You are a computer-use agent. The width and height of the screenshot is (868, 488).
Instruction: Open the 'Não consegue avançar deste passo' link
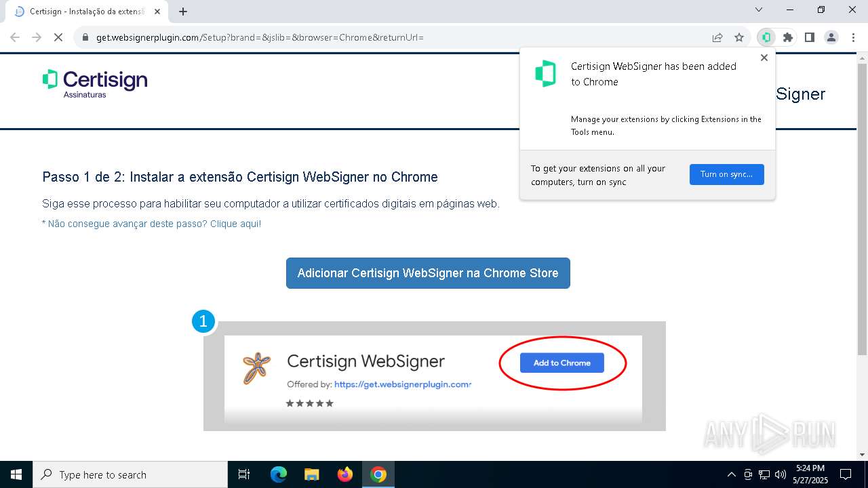click(x=151, y=224)
